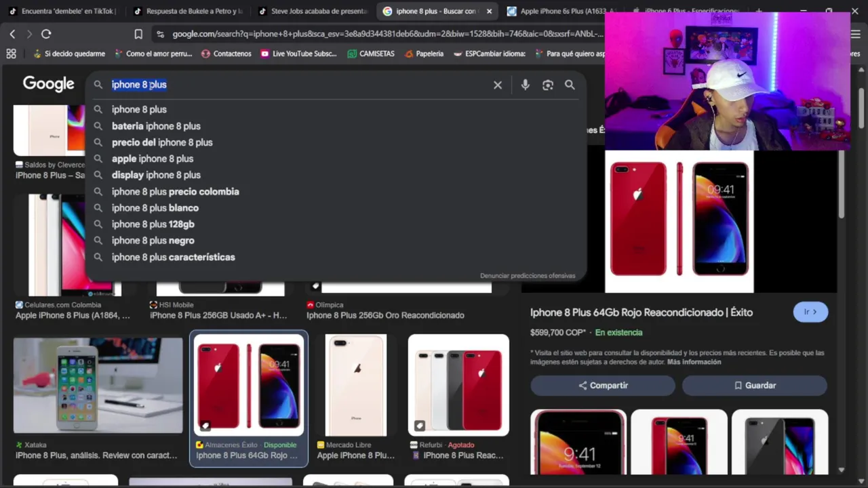This screenshot has height=488, width=868.
Task: Click the search magnifier button in search box
Action: [x=570, y=85]
